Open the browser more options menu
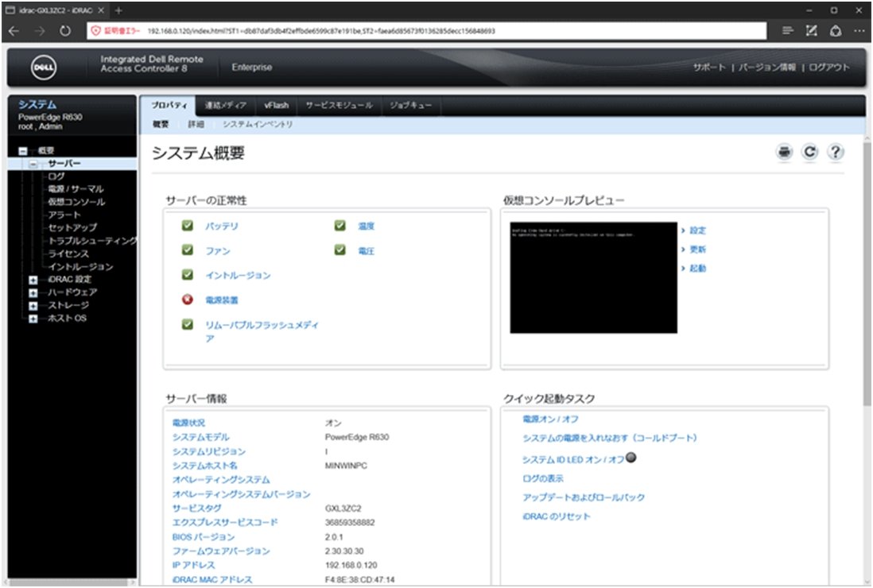The image size is (873, 588). 859,31
